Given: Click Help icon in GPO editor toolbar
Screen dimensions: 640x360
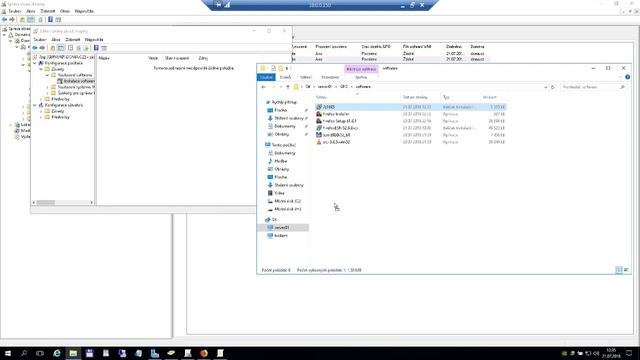Looking at the screenshot, I should click(x=96, y=48).
